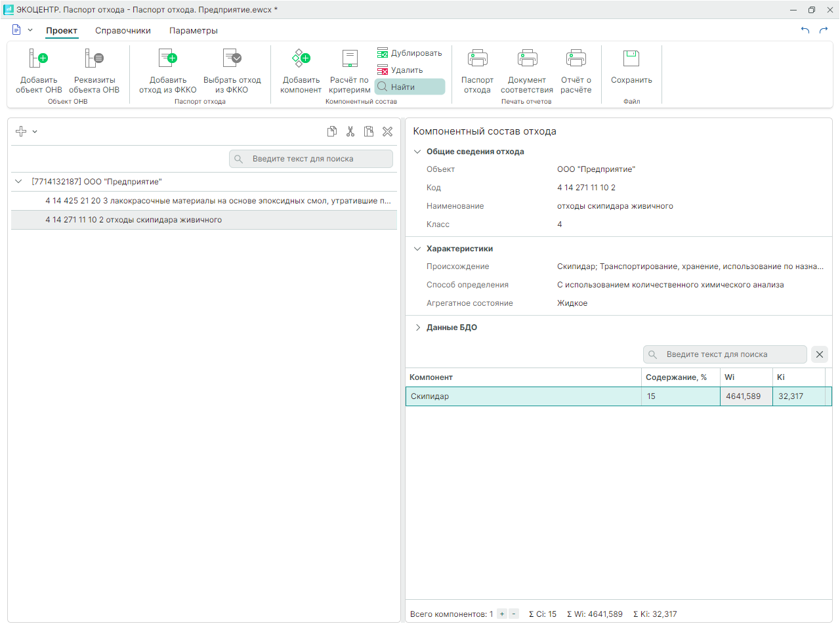Click Объект value ООО "Предприятие"
The width and height of the screenshot is (840, 630).
(x=596, y=169)
